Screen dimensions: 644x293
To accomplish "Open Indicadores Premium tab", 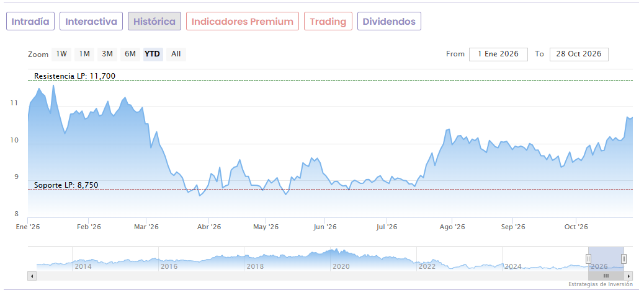I will tap(243, 21).
